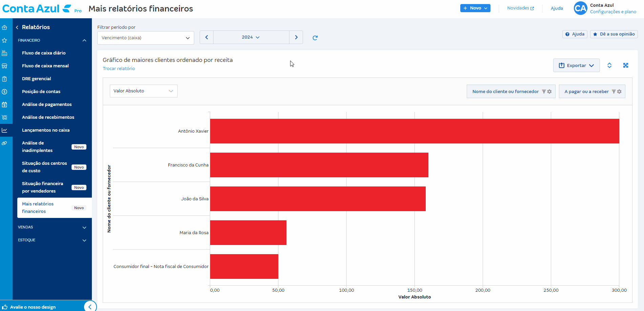
Task: Select 'Fluxo de caixa mensal' in sidebar
Action: [45, 66]
